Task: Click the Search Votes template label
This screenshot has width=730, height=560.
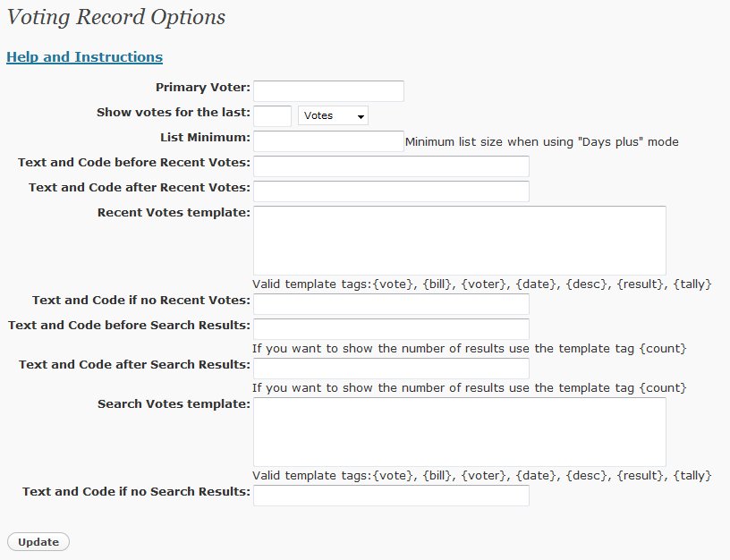Action: pos(174,403)
